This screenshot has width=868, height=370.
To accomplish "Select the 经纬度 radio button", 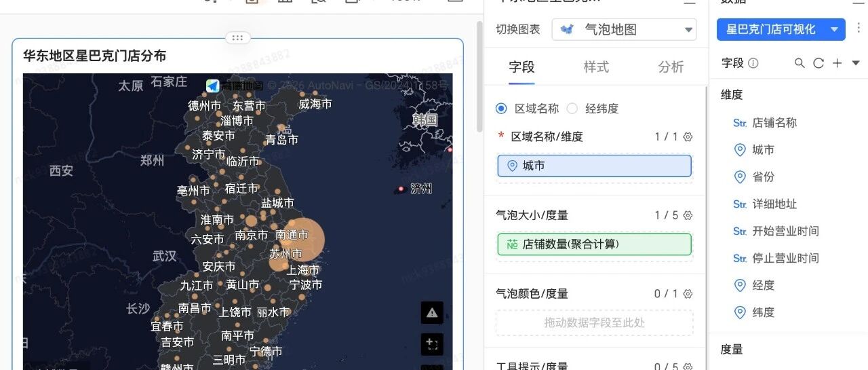I will 572,109.
